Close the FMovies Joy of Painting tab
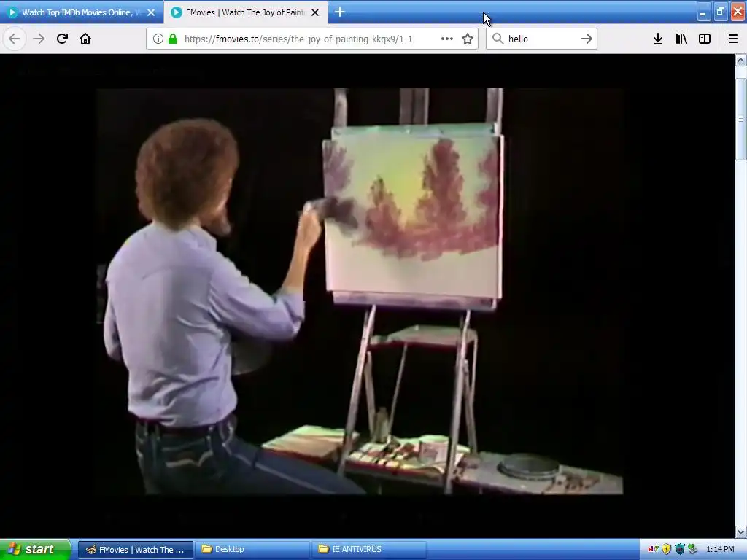Image resolution: width=747 pixels, height=560 pixels. point(315,12)
